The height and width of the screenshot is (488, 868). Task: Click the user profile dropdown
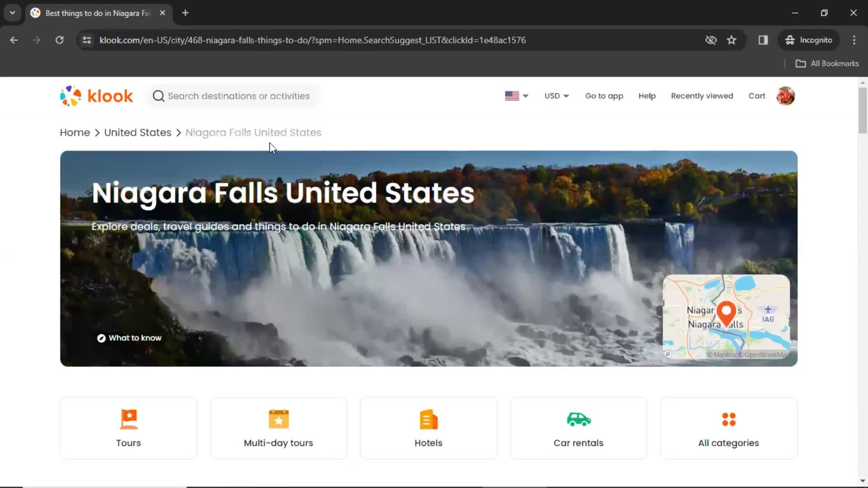point(786,95)
